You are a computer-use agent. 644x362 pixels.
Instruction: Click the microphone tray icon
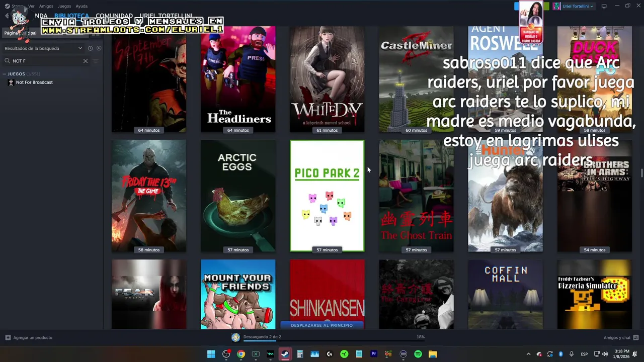tap(571, 354)
